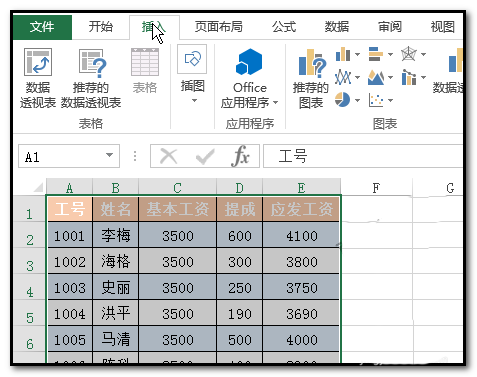Open the 文件 (File) tab
Viewport: 477px width, 377px height.
[x=42, y=27]
